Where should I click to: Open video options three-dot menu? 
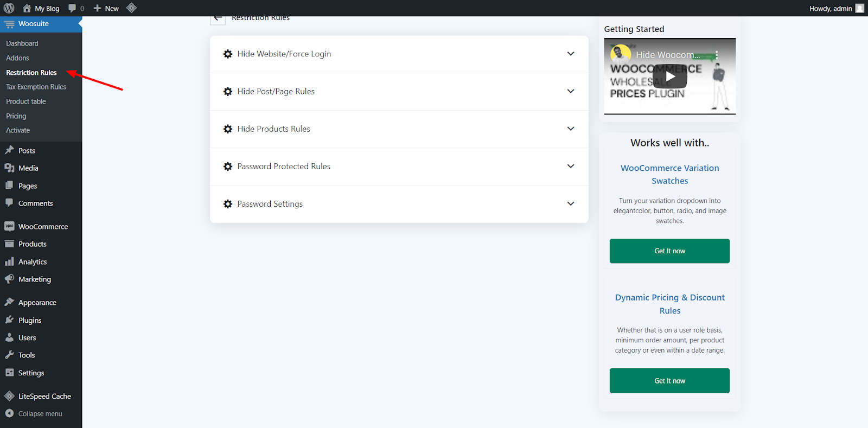pos(717,55)
